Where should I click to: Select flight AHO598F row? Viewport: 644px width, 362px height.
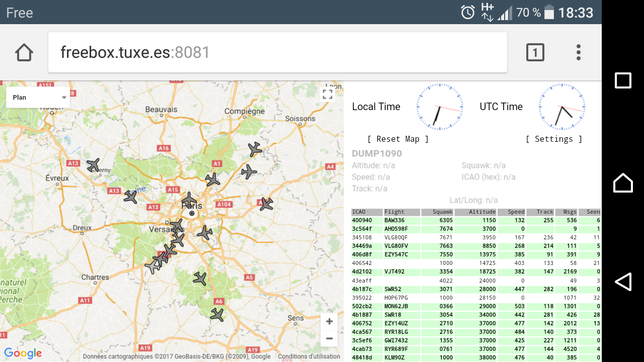pos(476,229)
